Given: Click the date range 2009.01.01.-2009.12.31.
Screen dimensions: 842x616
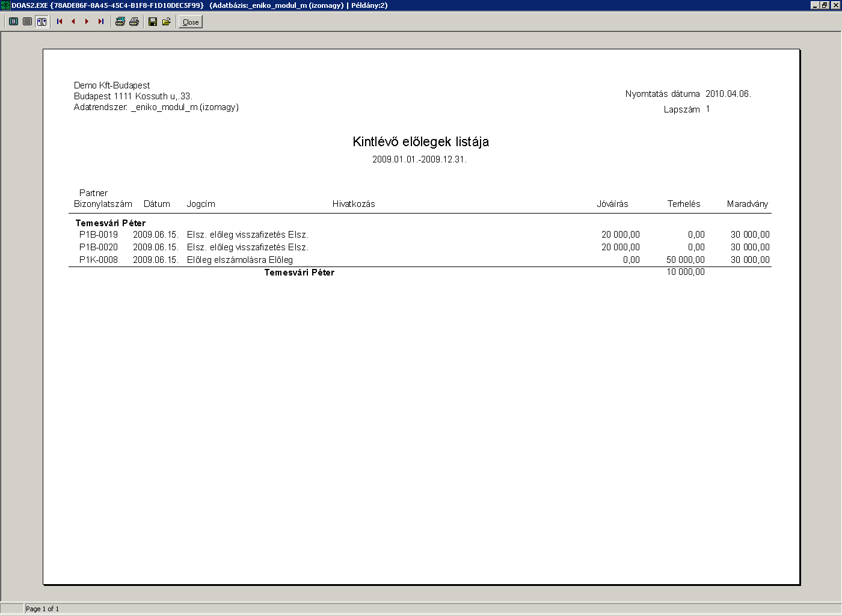Looking at the screenshot, I should [x=419, y=159].
